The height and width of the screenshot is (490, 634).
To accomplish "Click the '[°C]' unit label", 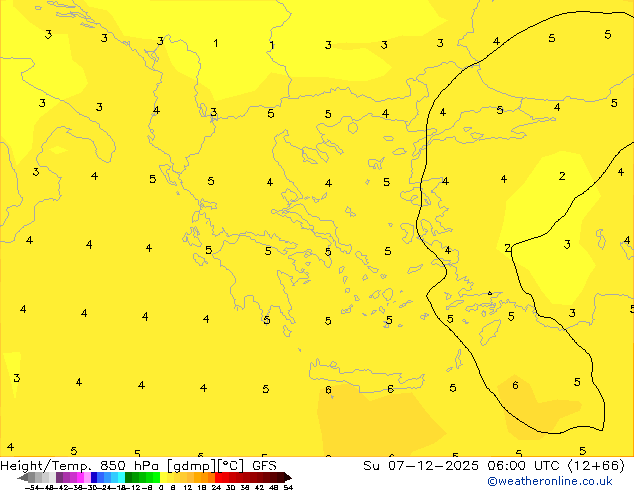I will point(230,466).
